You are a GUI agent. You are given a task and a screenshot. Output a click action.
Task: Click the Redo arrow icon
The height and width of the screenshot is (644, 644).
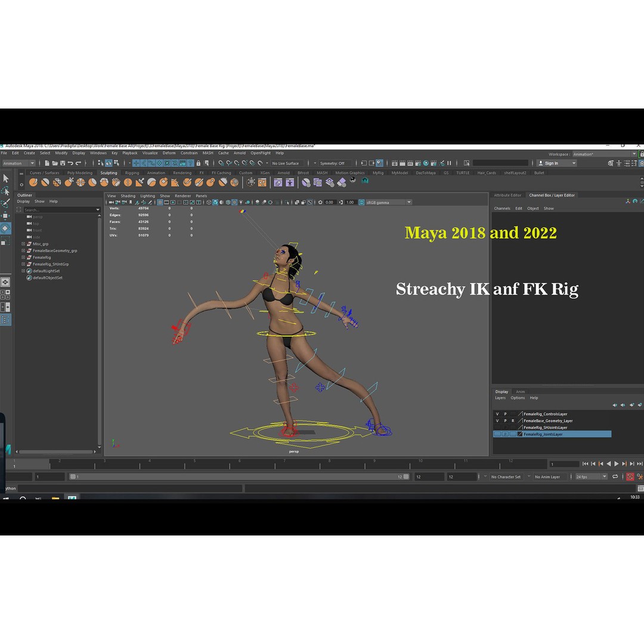[79, 163]
